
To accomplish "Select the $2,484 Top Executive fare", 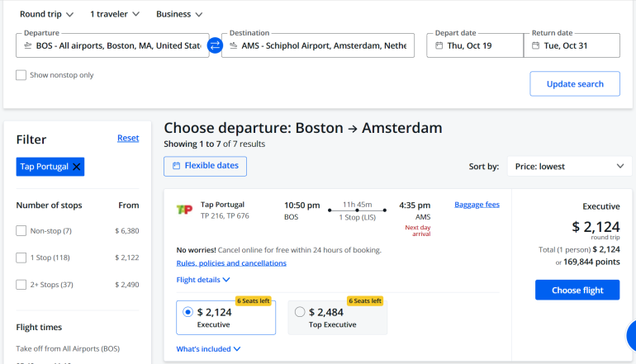I will (x=300, y=312).
